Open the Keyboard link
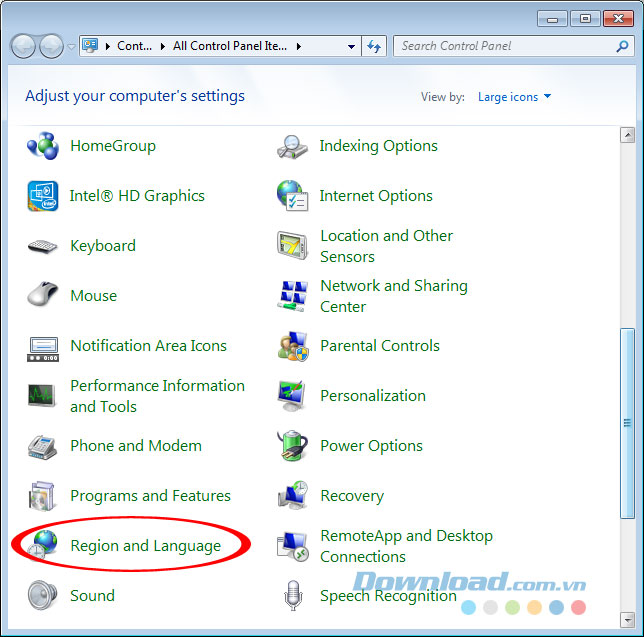Image resolution: width=644 pixels, height=637 pixels. click(x=103, y=246)
